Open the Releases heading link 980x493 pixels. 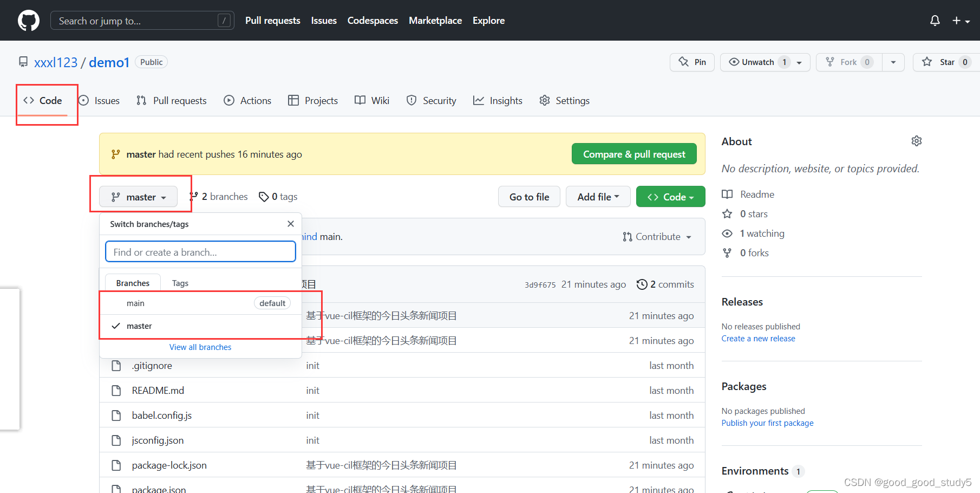(x=742, y=302)
